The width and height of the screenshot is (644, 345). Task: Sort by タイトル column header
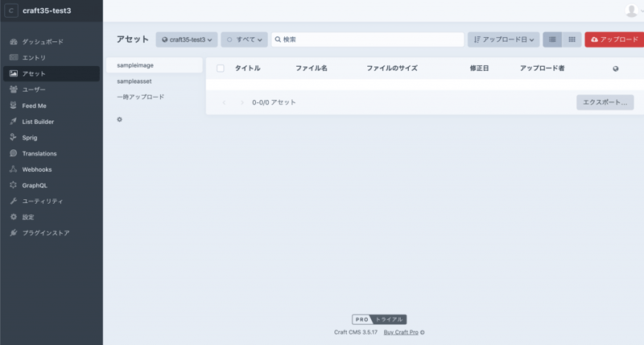pyautogui.click(x=248, y=69)
